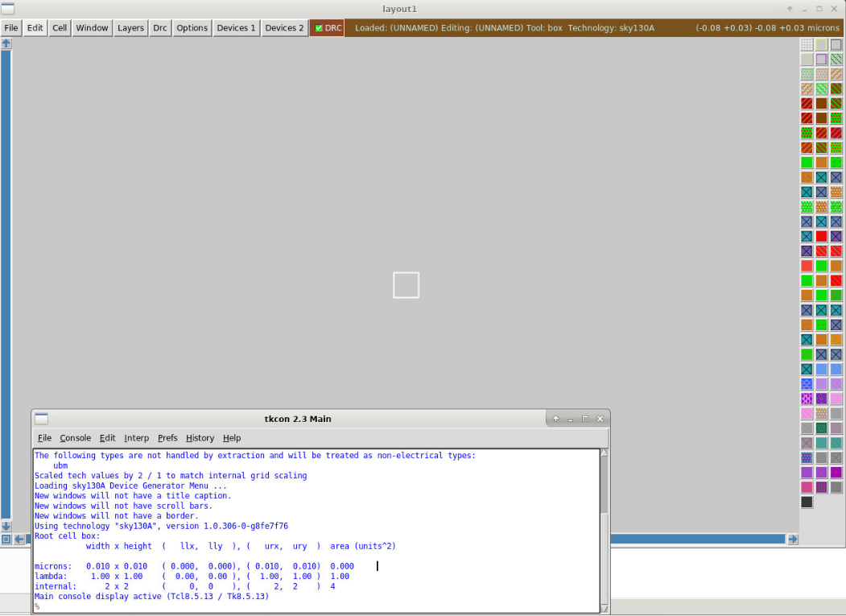Image resolution: width=846 pixels, height=616 pixels.
Task: Roll up the tkcon window with arrow button
Action: coord(555,419)
